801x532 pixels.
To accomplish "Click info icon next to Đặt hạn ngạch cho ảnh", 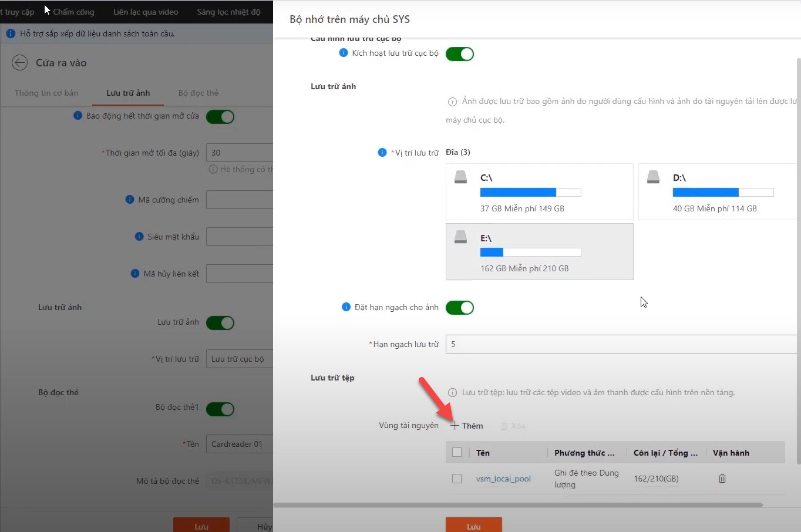I will [x=346, y=307].
